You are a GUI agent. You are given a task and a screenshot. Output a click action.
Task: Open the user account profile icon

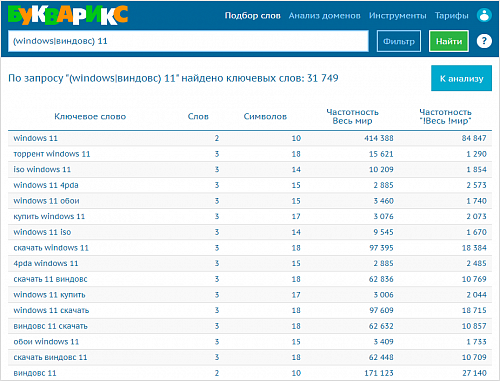coord(484,15)
